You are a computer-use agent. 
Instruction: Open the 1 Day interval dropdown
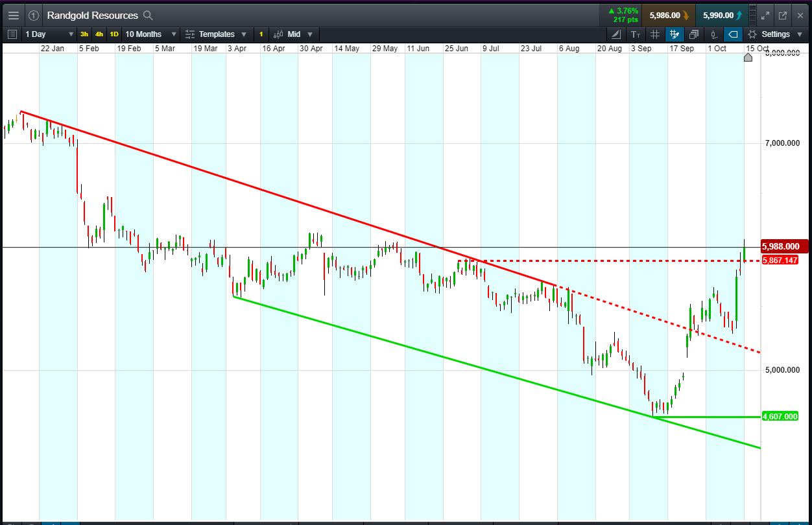pyautogui.click(x=49, y=34)
